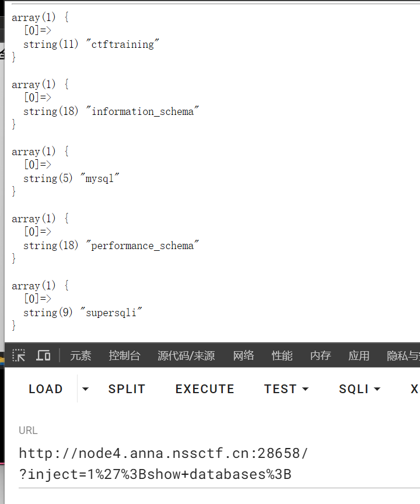This screenshot has height=504, width=420.
Task: Open the TEST dropdown menu
Action: click(x=286, y=389)
